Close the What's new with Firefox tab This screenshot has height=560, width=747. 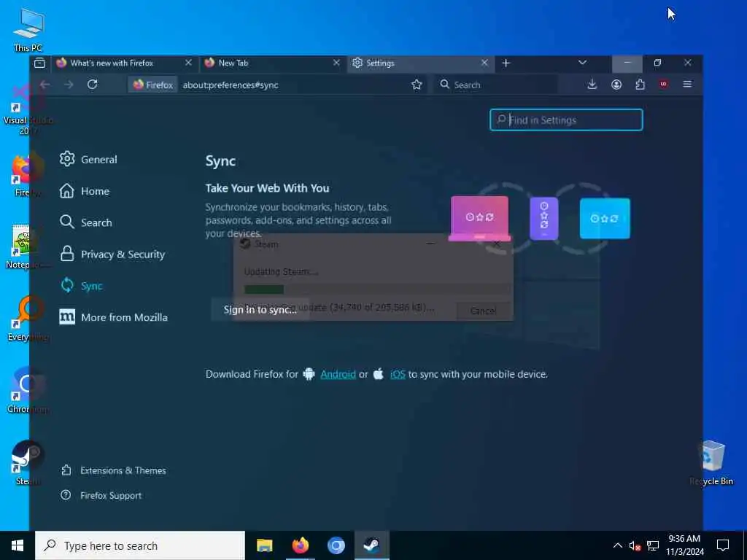(189, 63)
